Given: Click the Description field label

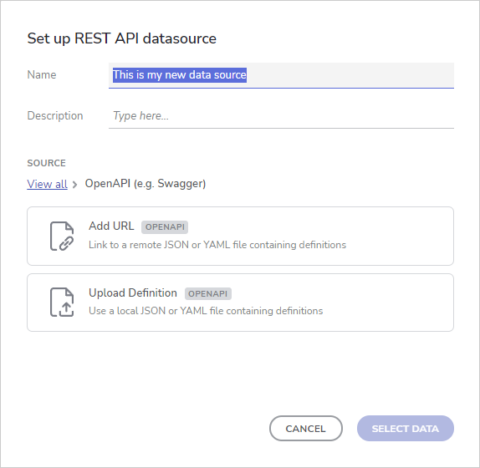Looking at the screenshot, I should pos(55,116).
